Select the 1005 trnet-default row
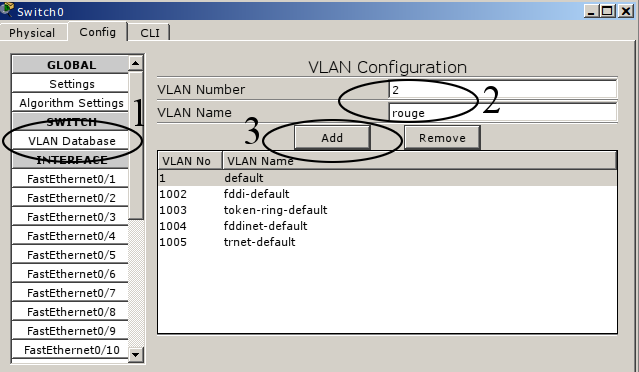 (x=387, y=242)
